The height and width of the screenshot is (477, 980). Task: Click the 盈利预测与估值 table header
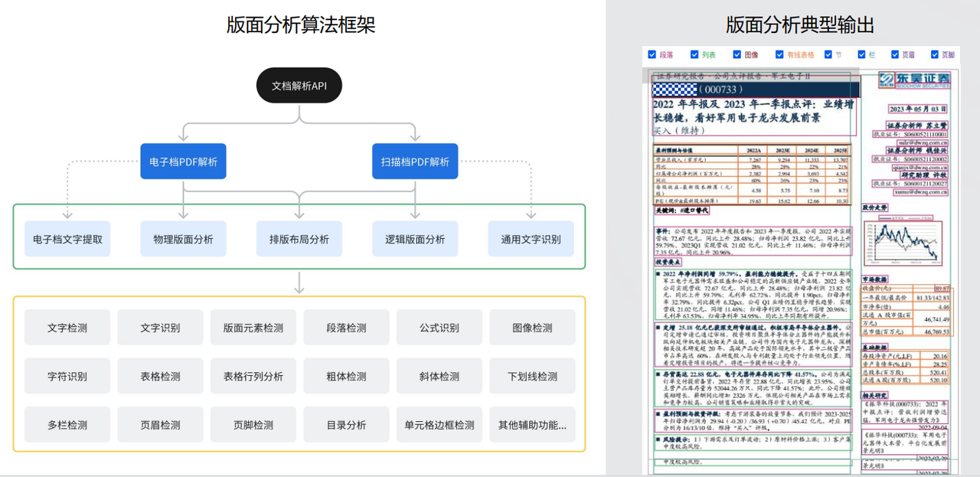[x=674, y=150]
